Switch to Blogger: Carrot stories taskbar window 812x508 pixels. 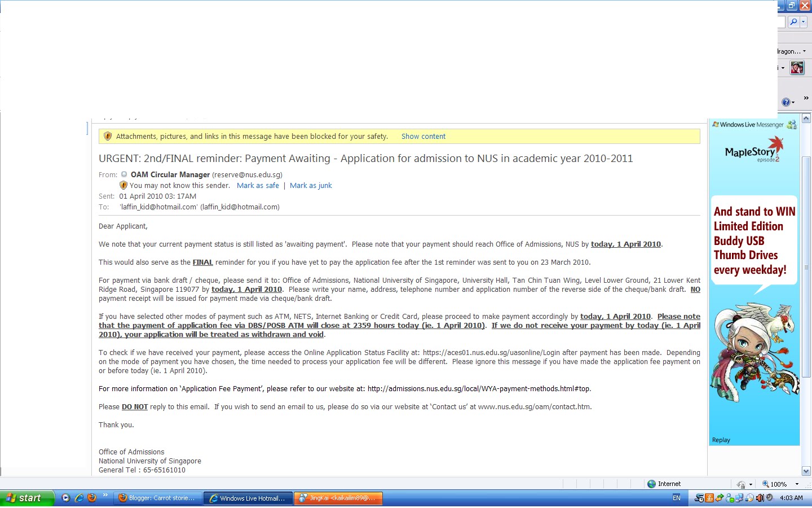pyautogui.click(x=158, y=498)
